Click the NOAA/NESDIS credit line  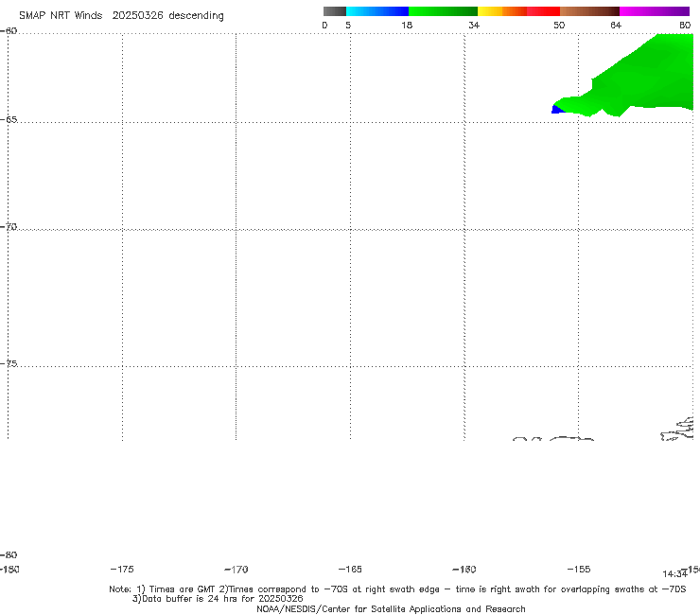coord(391,608)
